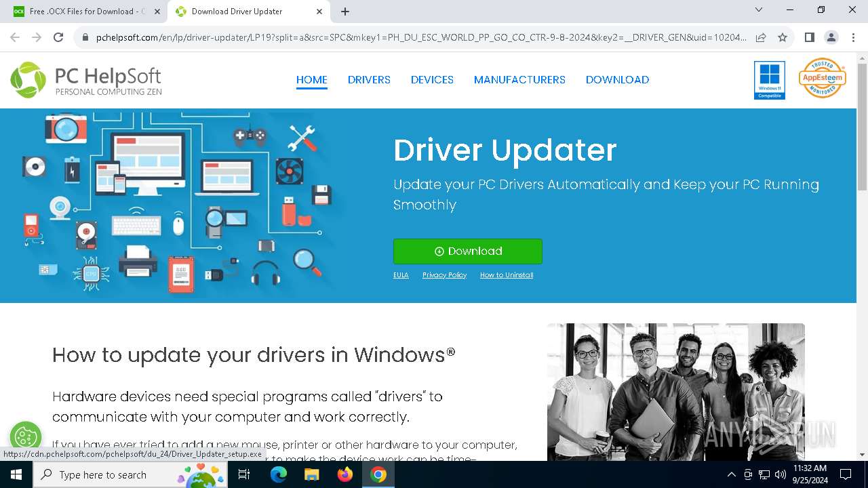
Task: Click the Windows 11 Compatible badge
Action: pyautogui.click(x=770, y=80)
